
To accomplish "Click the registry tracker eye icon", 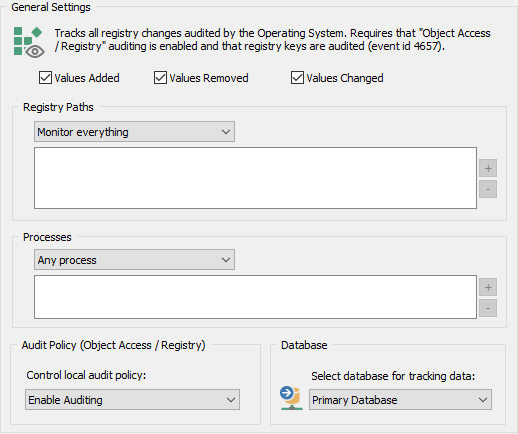I will click(x=29, y=42).
